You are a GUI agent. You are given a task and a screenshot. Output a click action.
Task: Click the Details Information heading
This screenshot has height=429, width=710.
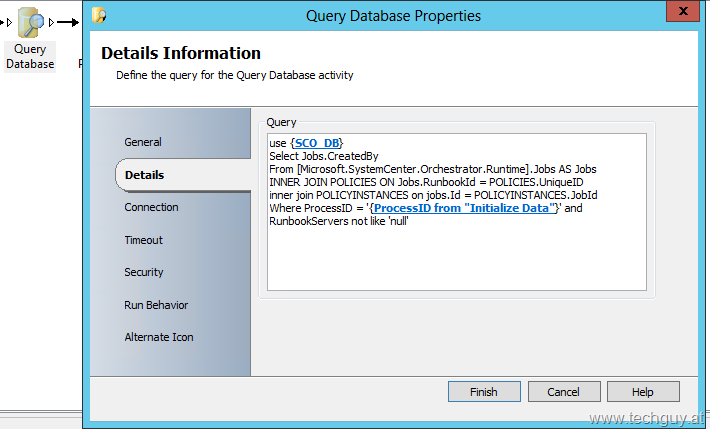pyautogui.click(x=181, y=53)
